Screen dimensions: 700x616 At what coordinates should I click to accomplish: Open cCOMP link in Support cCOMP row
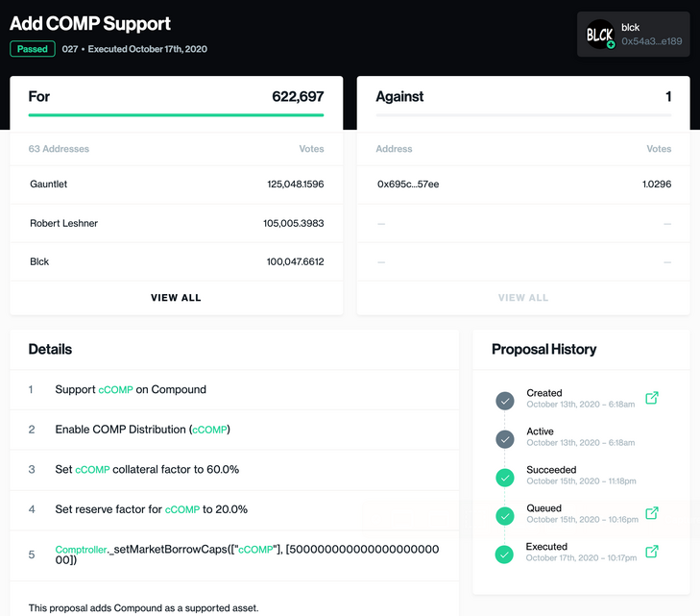pyautogui.click(x=115, y=389)
